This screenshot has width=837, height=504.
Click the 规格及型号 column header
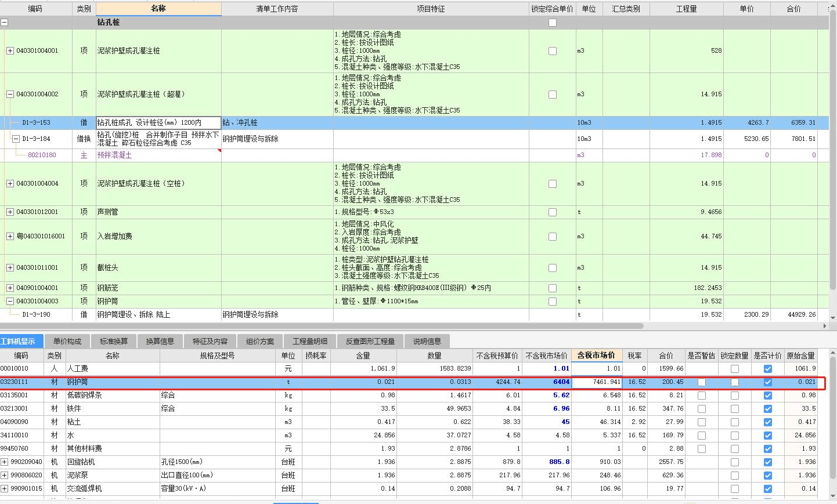[x=218, y=356]
